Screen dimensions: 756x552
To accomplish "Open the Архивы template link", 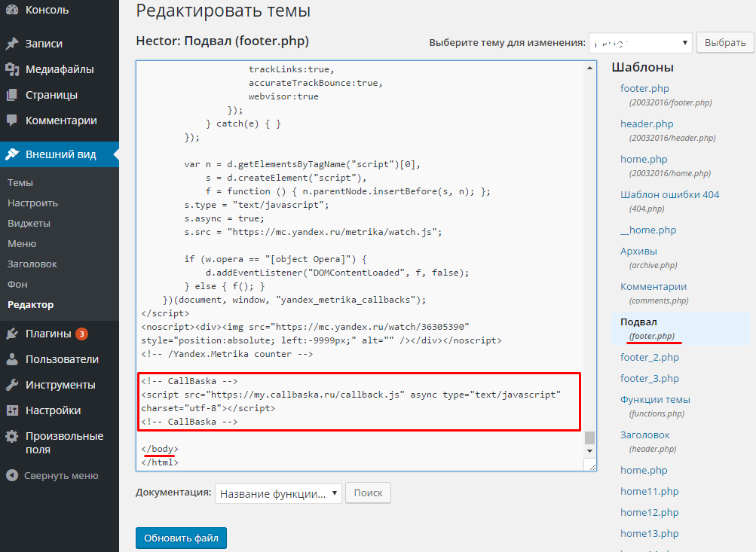I will pos(638,251).
